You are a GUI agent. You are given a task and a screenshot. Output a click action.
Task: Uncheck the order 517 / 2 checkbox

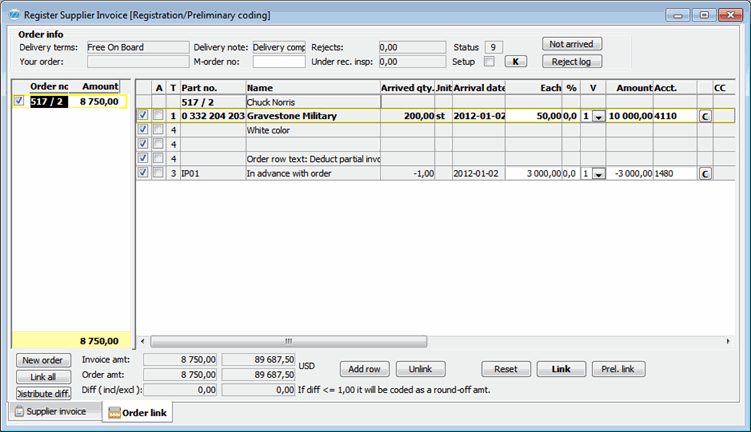[19, 101]
